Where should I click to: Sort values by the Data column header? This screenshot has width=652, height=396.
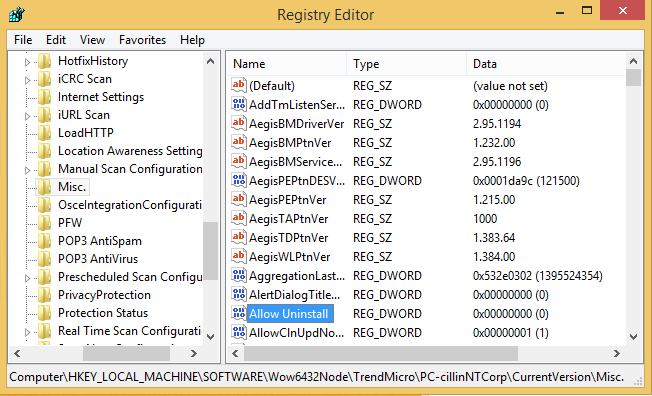point(546,64)
